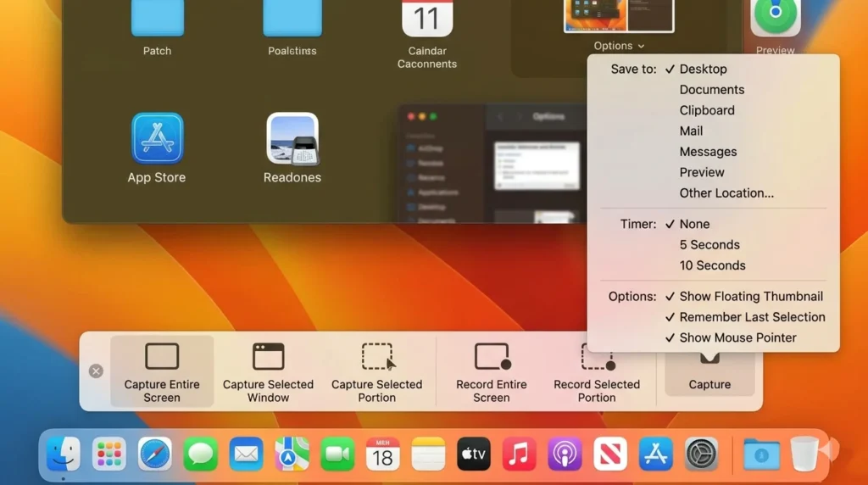This screenshot has width=868, height=485.
Task: Choose Messages as save destination
Action: [x=708, y=152]
